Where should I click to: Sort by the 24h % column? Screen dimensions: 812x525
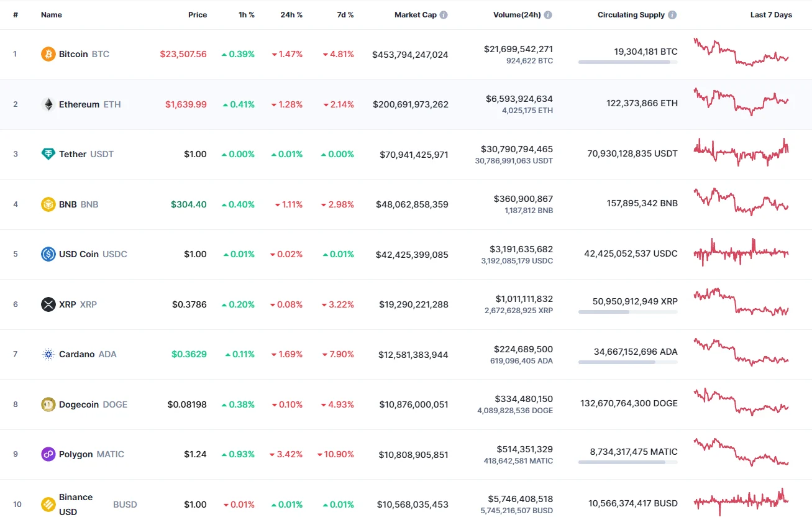coord(292,14)
